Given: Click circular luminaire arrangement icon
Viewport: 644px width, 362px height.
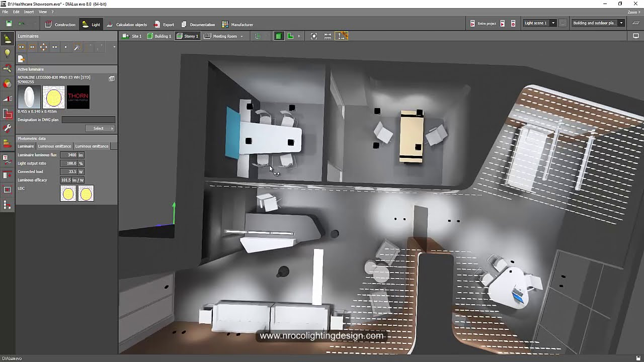Looking at the screenshot, I should click(x=43, y=47).
